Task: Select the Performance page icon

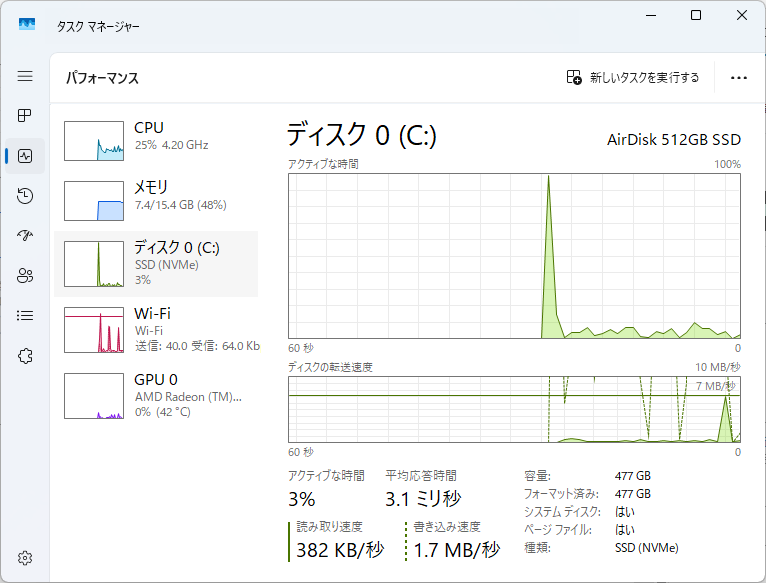Action: point(26,156)
